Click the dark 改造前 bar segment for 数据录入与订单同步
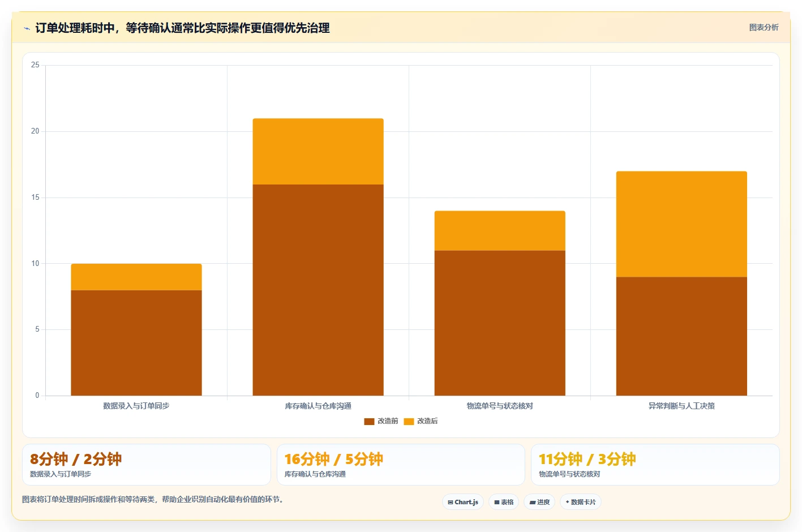The height and width of the screenshot is (532, 802). click(136, 343)
